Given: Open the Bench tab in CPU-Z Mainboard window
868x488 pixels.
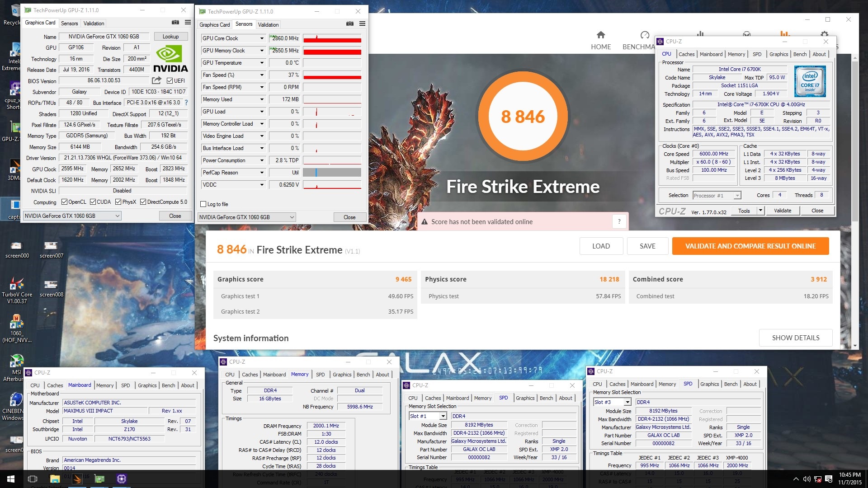Looking at the screenshot, I should [168, 385].
